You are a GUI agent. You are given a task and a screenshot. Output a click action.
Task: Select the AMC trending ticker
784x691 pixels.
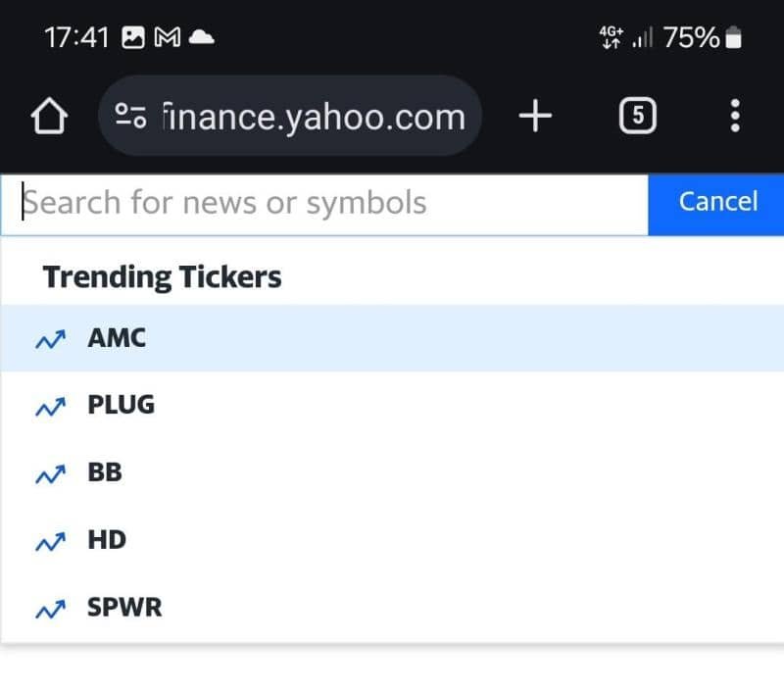(117, 338)
